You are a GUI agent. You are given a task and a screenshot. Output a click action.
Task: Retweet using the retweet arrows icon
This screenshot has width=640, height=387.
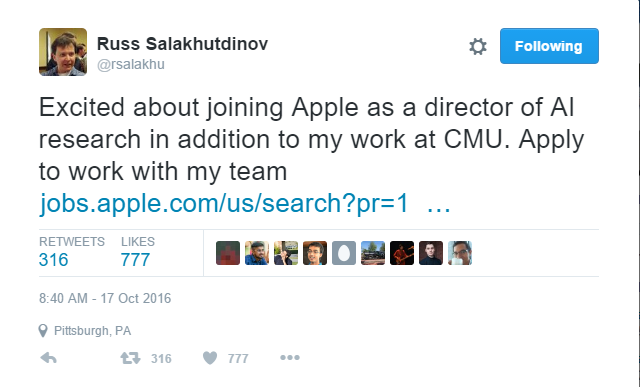(x=130, y=358)
